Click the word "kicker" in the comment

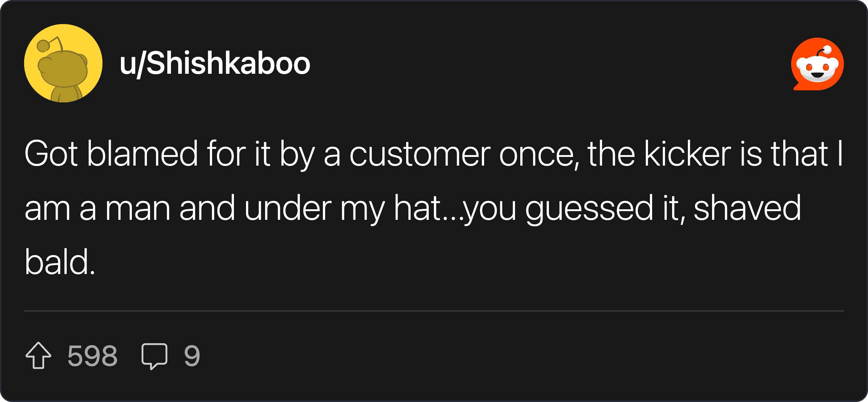pos(688,154)
